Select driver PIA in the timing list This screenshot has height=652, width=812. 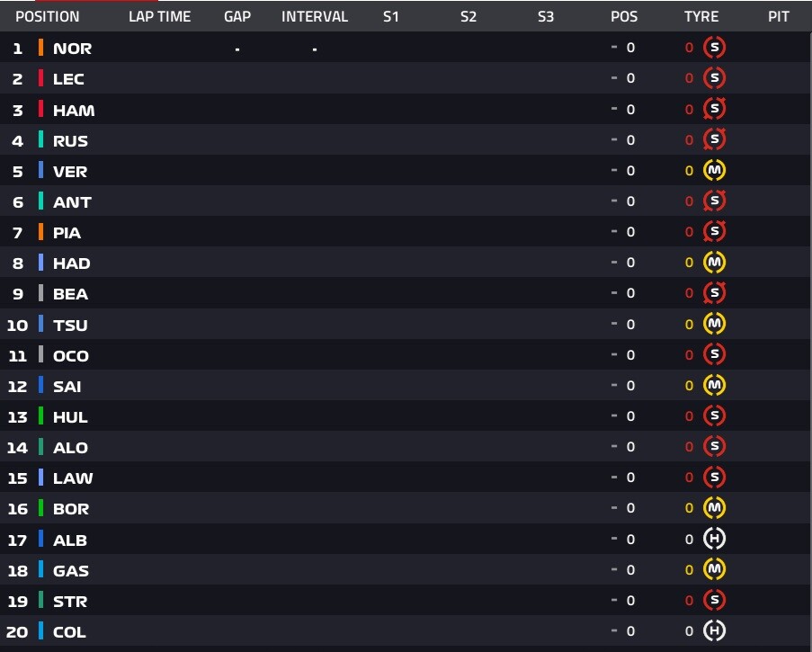pos(67,233)
